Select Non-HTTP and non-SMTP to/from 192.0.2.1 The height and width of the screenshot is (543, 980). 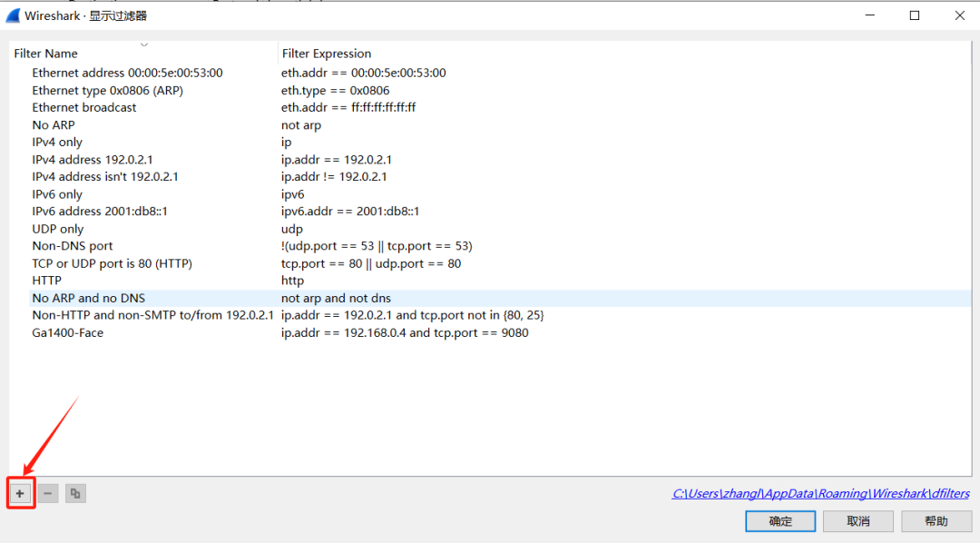click(x=153, y=315)
